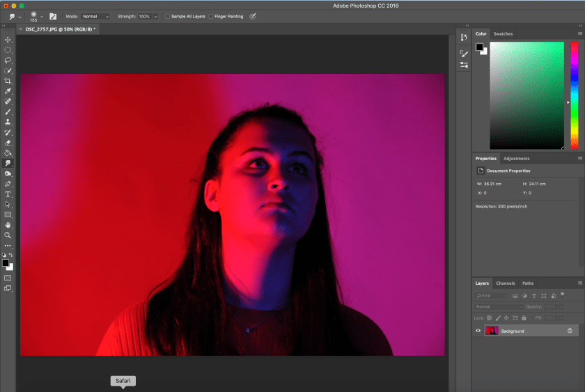
Task: Select the Move tool
Action: coord(8,40)
